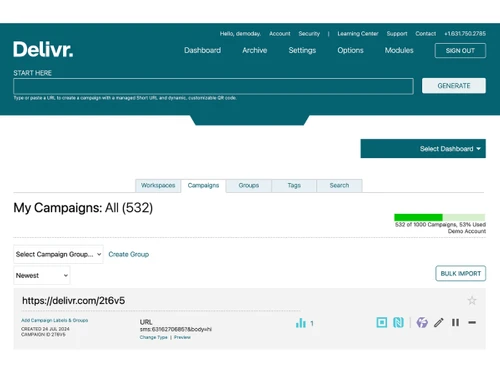Screen dimensions: 500x375
Task: Open the Select Dashboard dropdown
Action: [x=423, y=149]
